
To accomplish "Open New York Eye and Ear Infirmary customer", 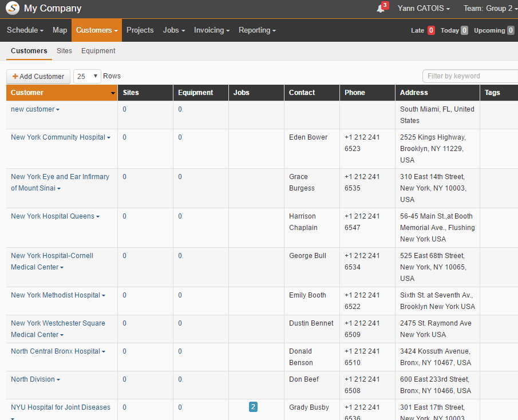I will 60,183.
